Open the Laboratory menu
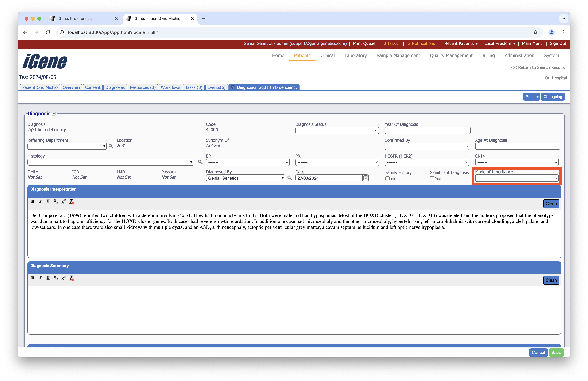This screenshot has height=381, width=588. [x=355, y=55]
